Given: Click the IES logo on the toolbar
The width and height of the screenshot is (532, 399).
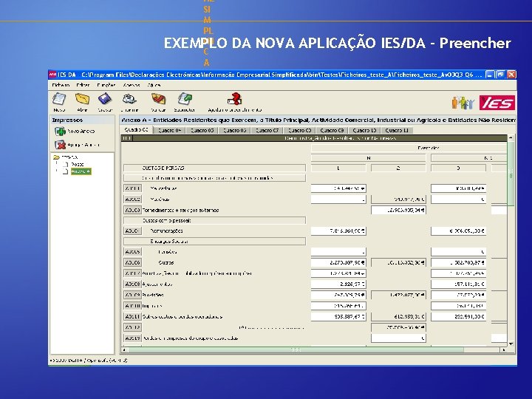Looking at the screenshot, I should click(497, 103).
